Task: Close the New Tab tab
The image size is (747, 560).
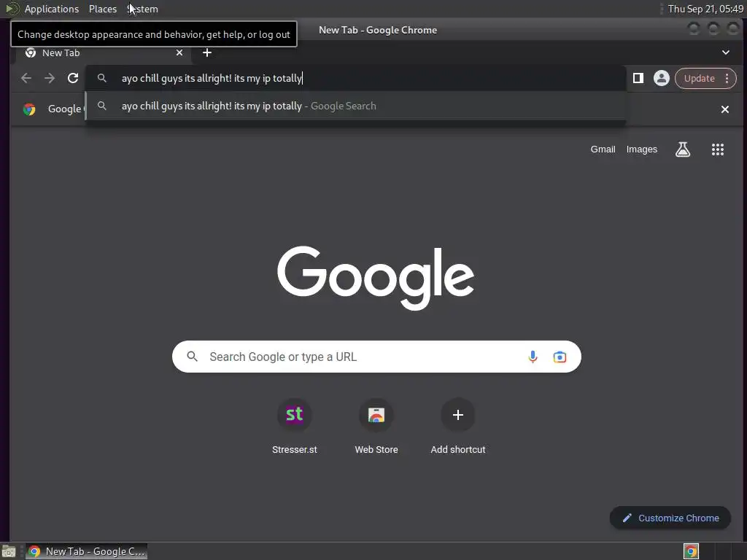Action: pos(179,52)
